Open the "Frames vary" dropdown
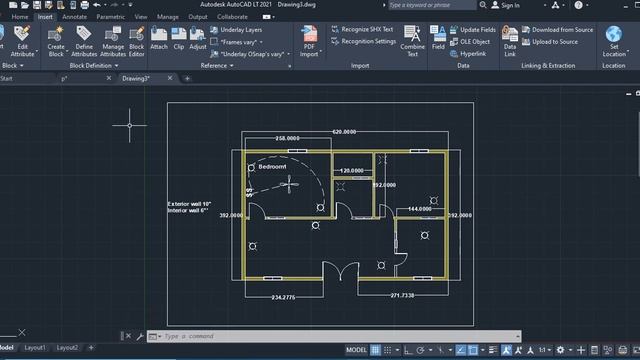The height and width of the screenshot is (360, 640). click(x=236, y=42)
